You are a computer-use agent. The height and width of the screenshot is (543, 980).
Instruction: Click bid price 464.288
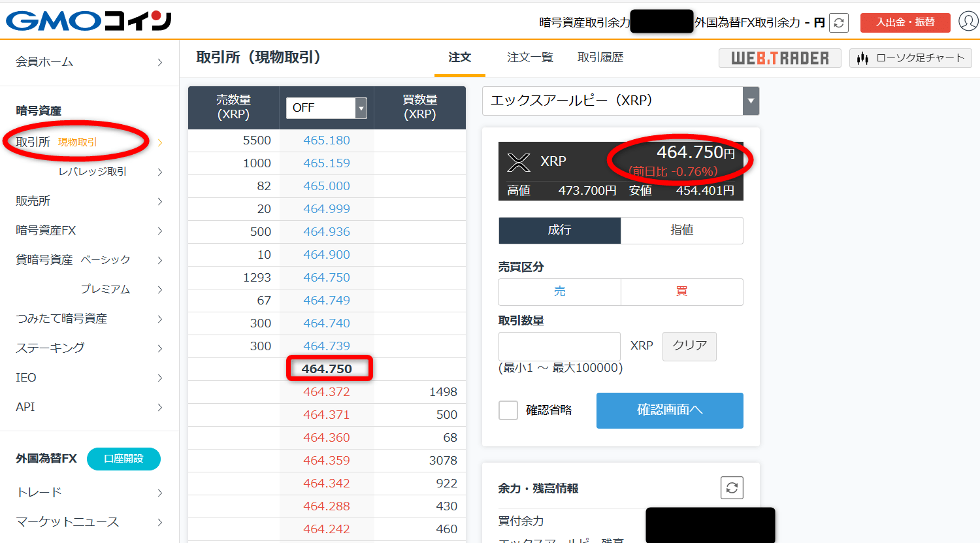coord(327,506)
